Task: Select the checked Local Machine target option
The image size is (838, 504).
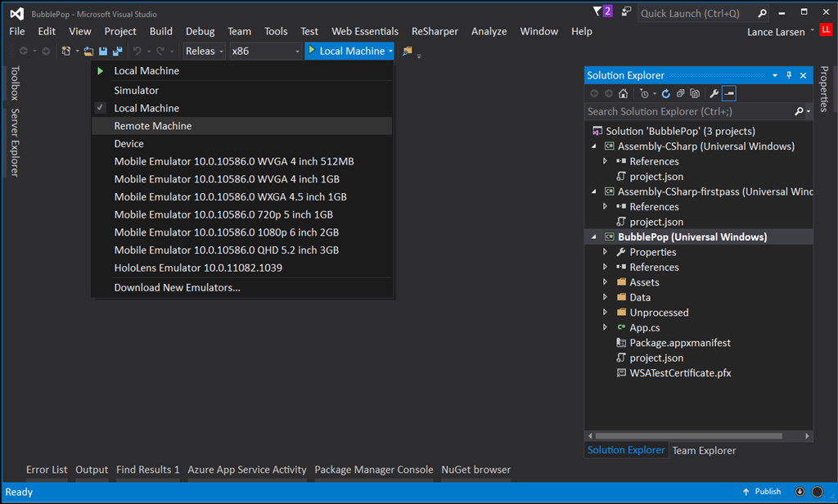Action: (x=242, y=108)
